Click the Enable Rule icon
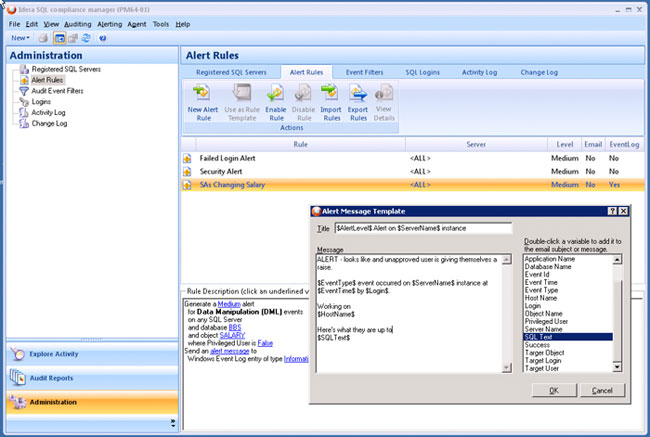 (x=275, y=92)
